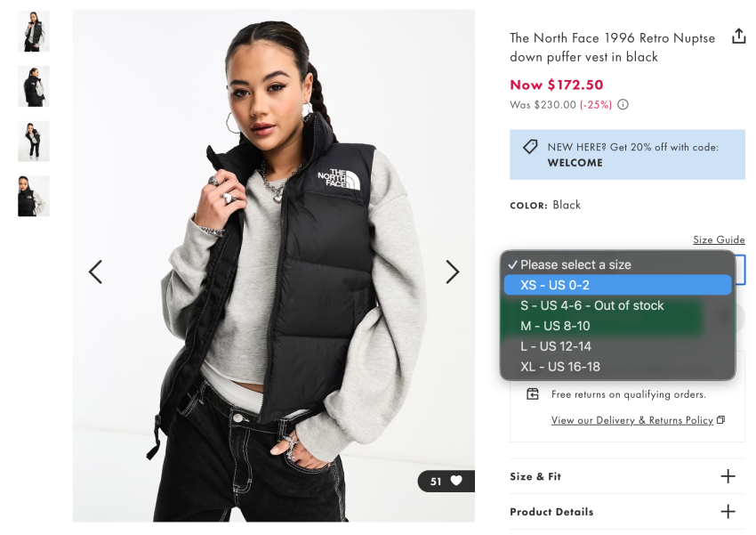756x535 pixels.
Task: Open the Size Guide link
Action: [719, 239]
